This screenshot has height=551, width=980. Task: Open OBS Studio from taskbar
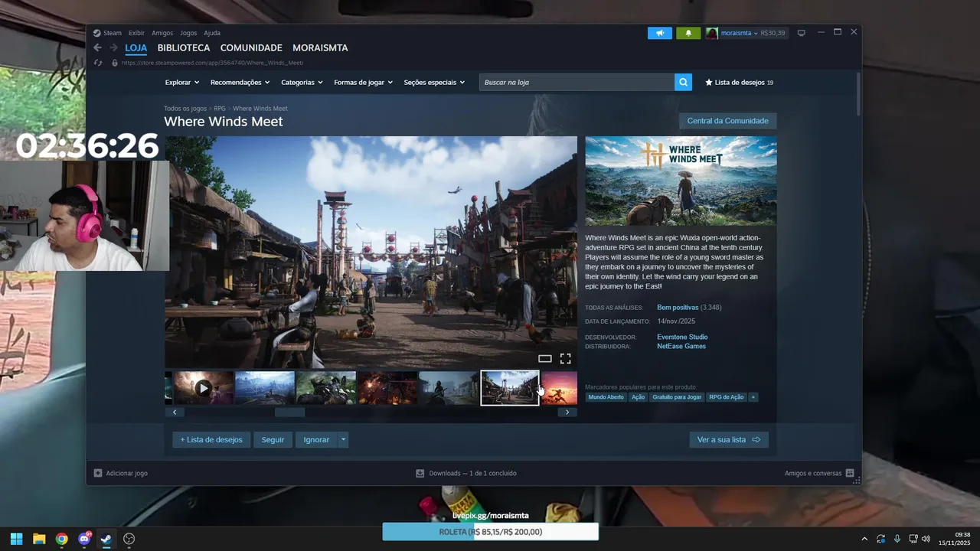(129, 539)
